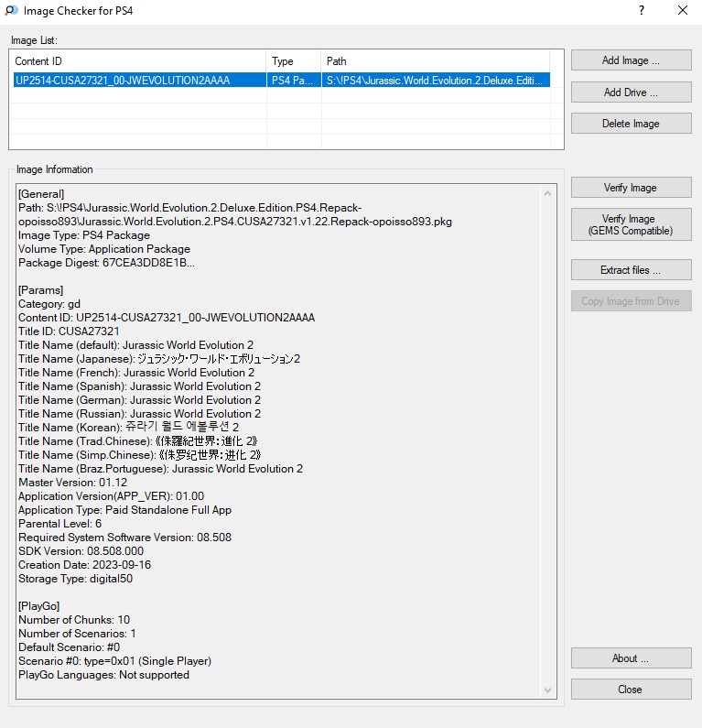
Task: Click the Title Name (Russian) line
Action: [139, 414]
